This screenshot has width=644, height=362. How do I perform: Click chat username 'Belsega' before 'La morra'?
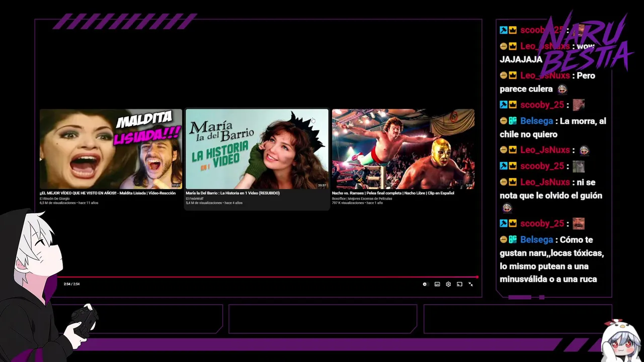click(536, 121)
